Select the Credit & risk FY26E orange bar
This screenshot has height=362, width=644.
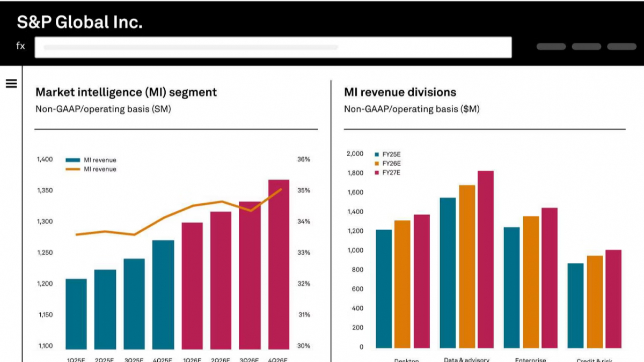click(x=595, y=302)
